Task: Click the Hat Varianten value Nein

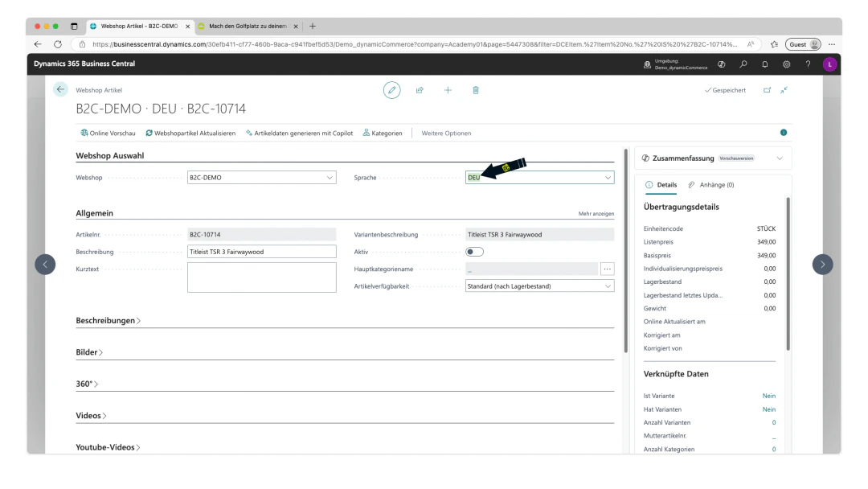Action: [x=768, y=409]
